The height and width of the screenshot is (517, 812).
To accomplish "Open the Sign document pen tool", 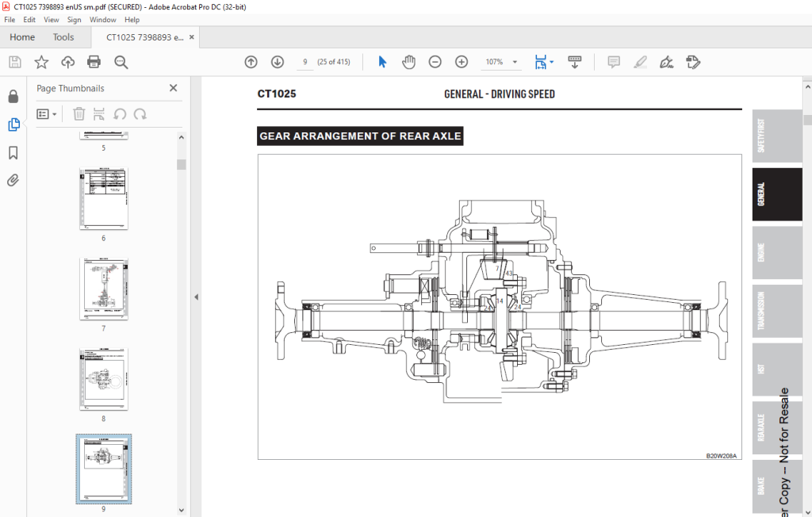I will point(666,62).
